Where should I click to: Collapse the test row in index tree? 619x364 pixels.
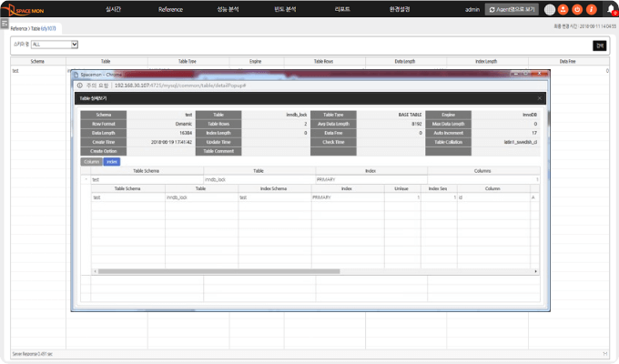86,179
